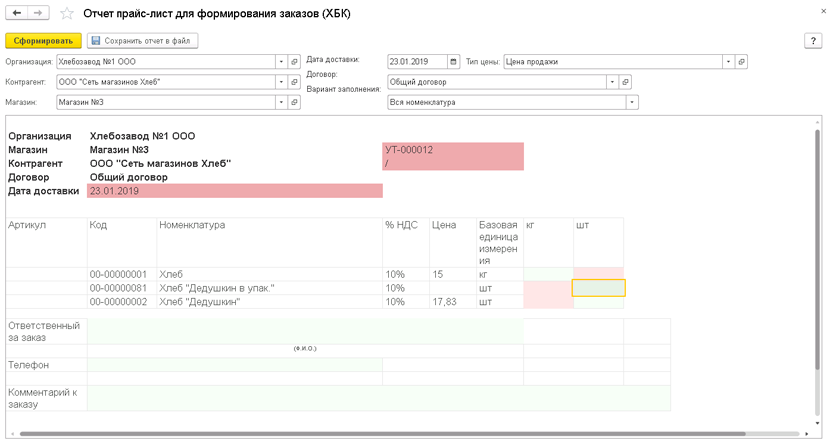Screen dimensions: 830x444
Task: Add report to favorites with star icon
Action: coord(67,14)
